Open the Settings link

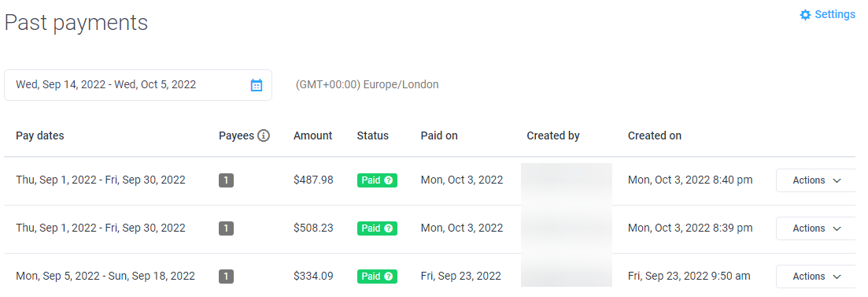click(828, 14)
